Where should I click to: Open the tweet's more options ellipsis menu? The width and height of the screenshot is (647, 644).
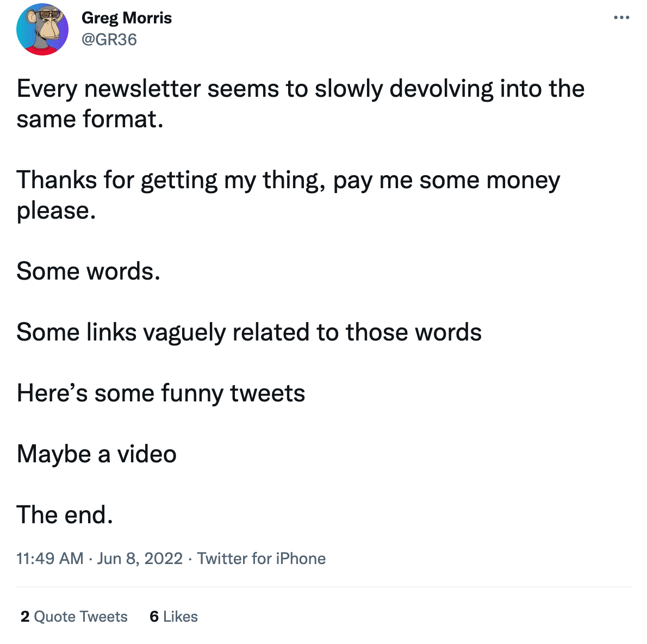pyautogui.click(x=621, y=18)
